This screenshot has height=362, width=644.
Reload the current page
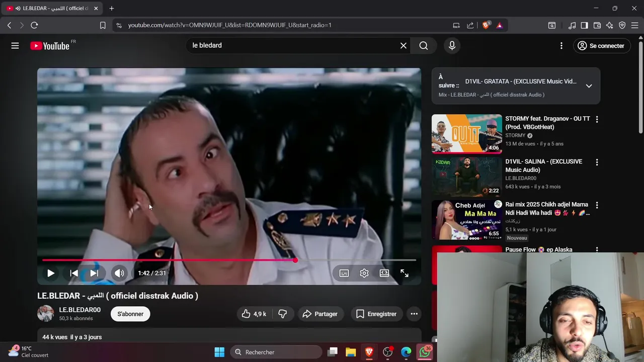pyautogui.click(x=34, y=25)
